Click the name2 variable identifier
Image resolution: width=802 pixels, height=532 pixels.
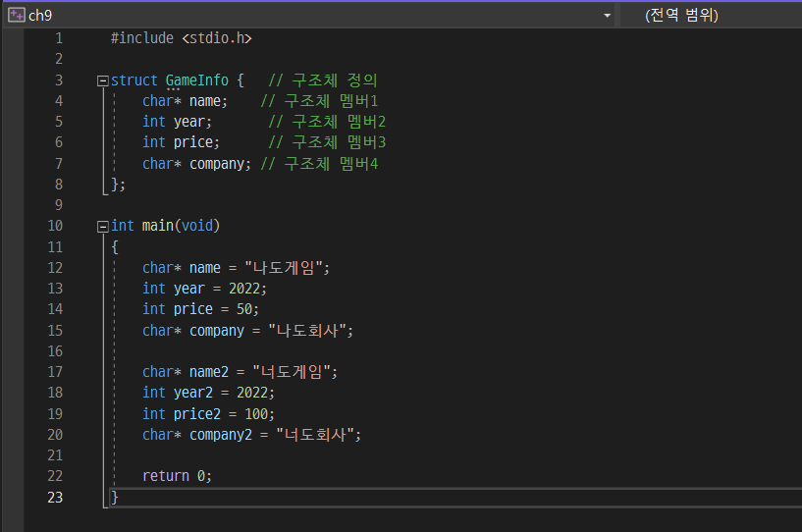(209, 372)
